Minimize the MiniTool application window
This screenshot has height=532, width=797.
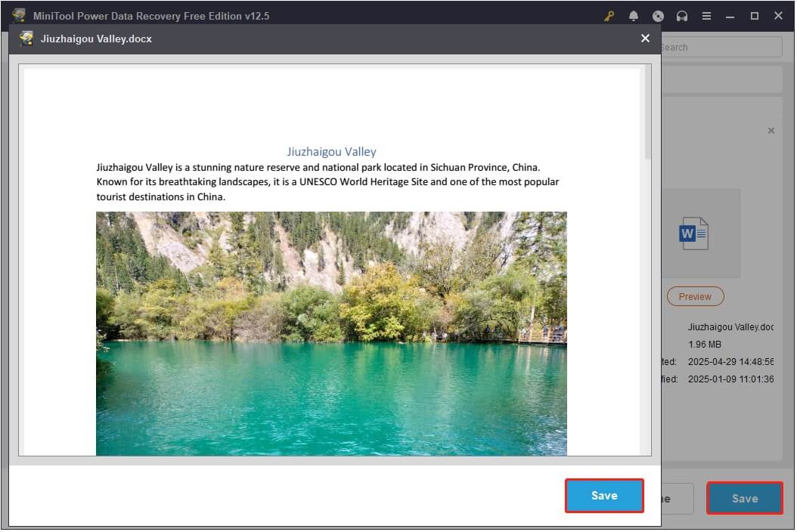(x=730, y=16)
